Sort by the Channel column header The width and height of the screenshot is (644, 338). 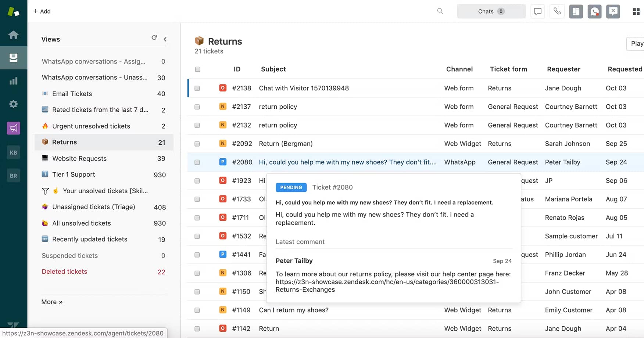point(459,69)
